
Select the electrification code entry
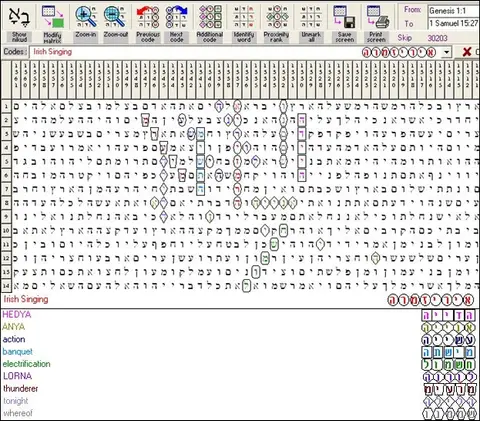(26, 364)
